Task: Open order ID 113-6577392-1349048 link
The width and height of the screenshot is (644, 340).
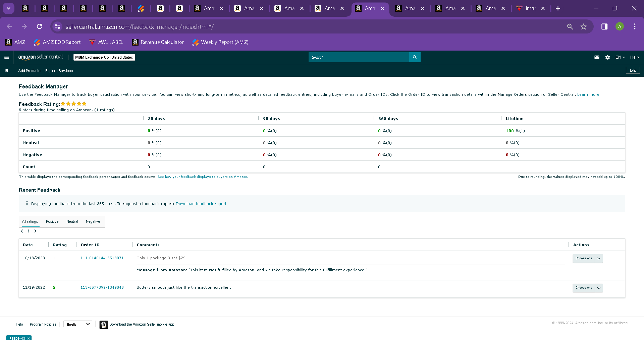Action: tap(102, 287)
